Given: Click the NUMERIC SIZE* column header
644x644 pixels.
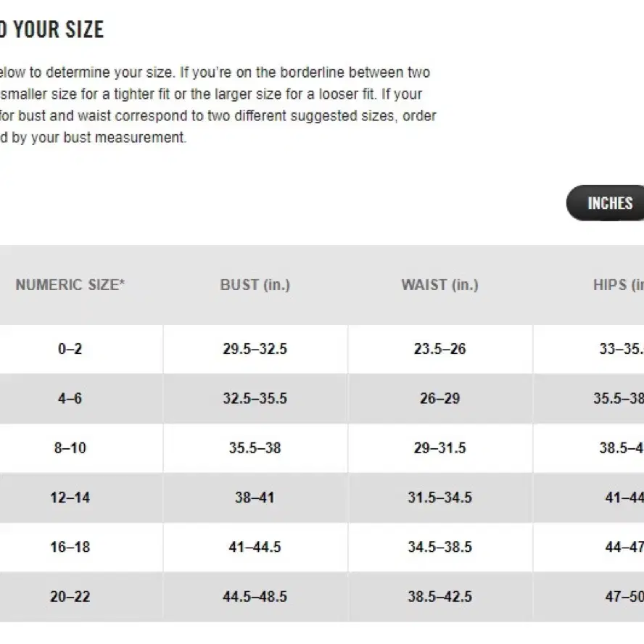Looking at the screenshot, I should (x=70, y=284).
